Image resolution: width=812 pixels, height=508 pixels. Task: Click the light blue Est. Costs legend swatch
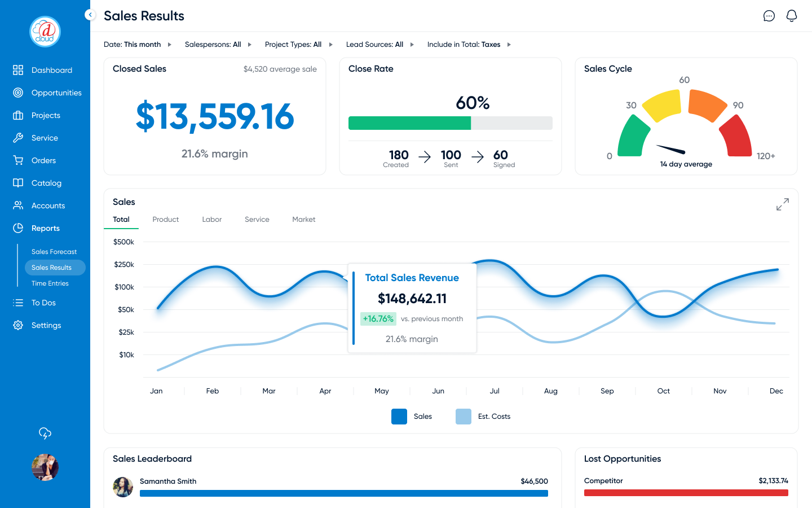pyautogui.click(x=464, y=417)
